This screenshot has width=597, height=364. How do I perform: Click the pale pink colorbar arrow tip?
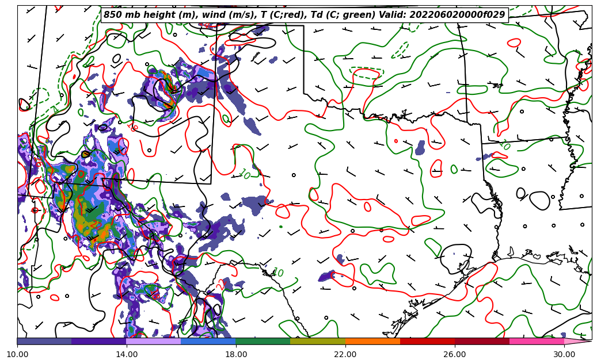[x=577, y=341]
